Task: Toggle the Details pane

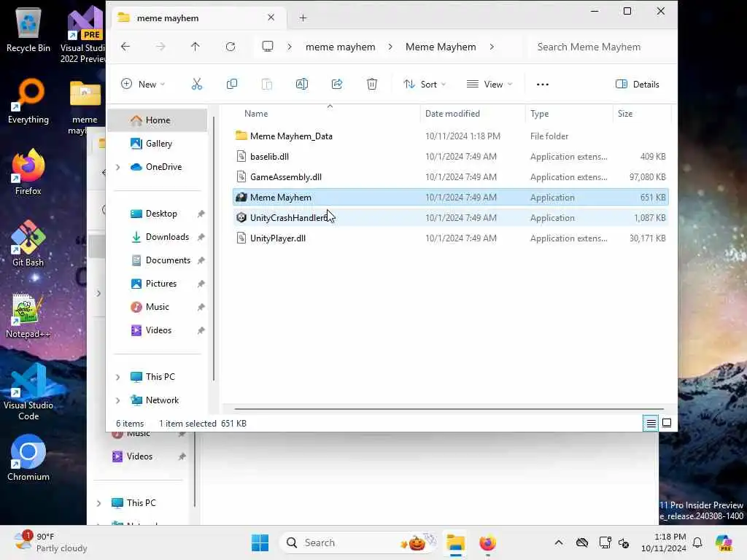Action: point(638,85)
